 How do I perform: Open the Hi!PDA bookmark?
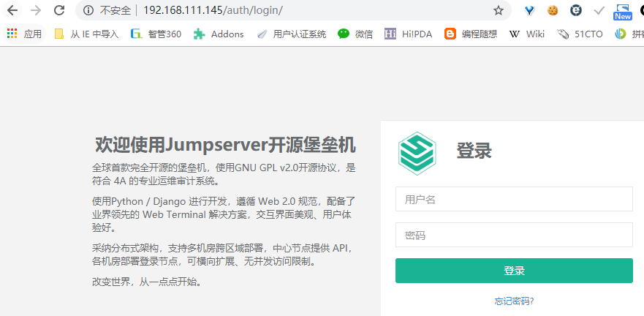click(408, 34)
